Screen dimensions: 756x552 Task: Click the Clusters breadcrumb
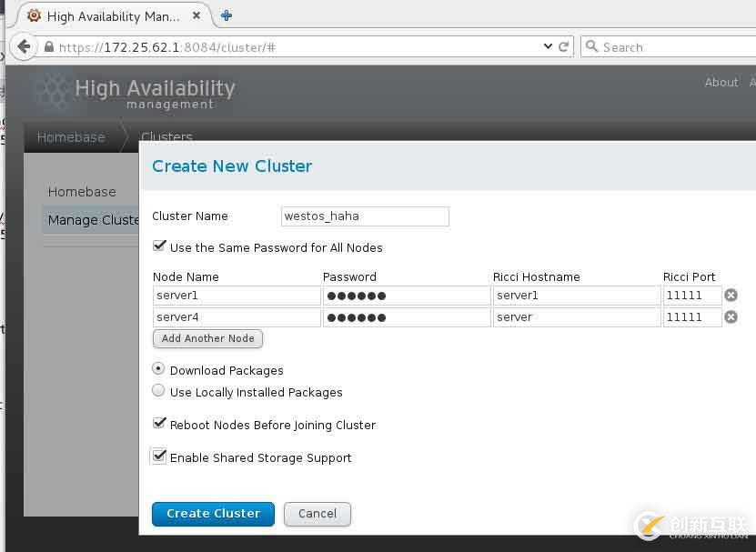[x=166, y=136]
